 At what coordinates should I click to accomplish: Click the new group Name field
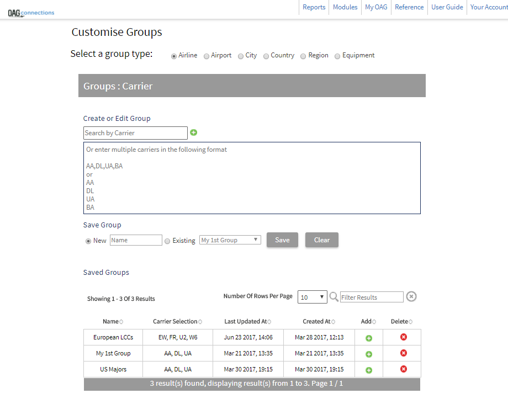(136, 240)
